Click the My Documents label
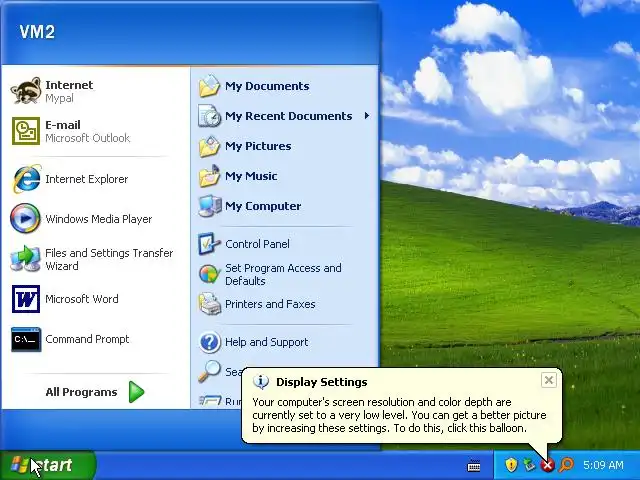640x480 pixels. pyautogui.click(x=267, y=86)
